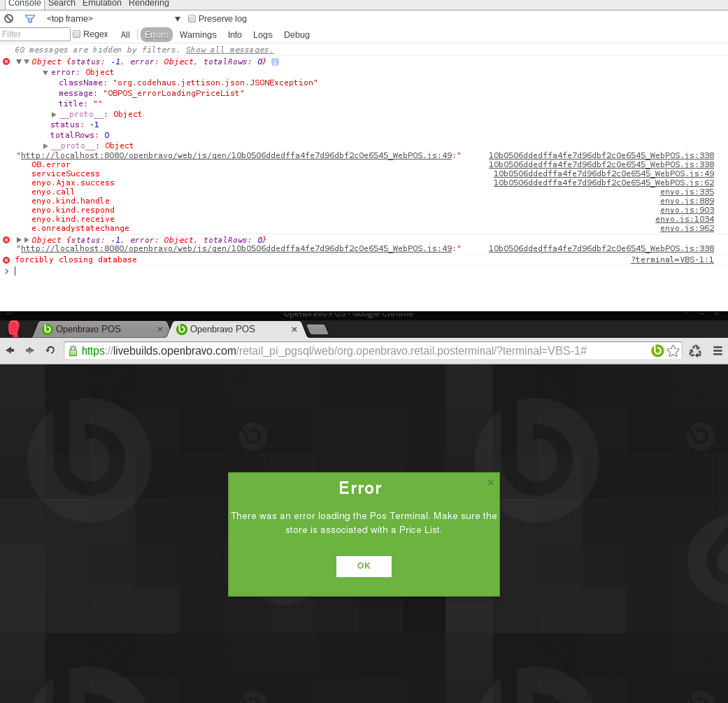
Task: Dismiss the Error dialog with its X
Action: click(491, 483)
